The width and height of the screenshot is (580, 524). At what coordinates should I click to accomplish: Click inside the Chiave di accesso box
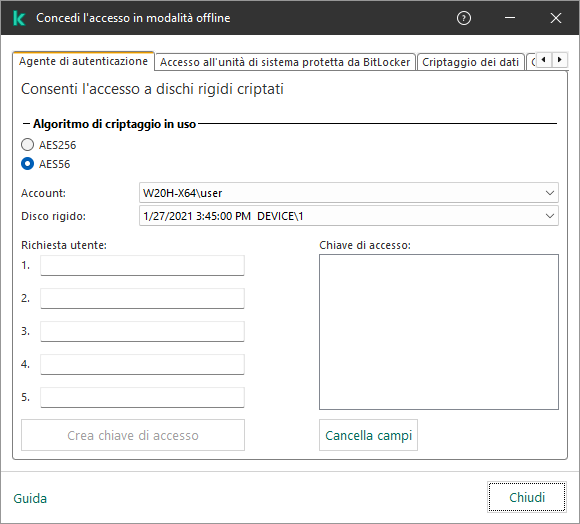[439, 332]
